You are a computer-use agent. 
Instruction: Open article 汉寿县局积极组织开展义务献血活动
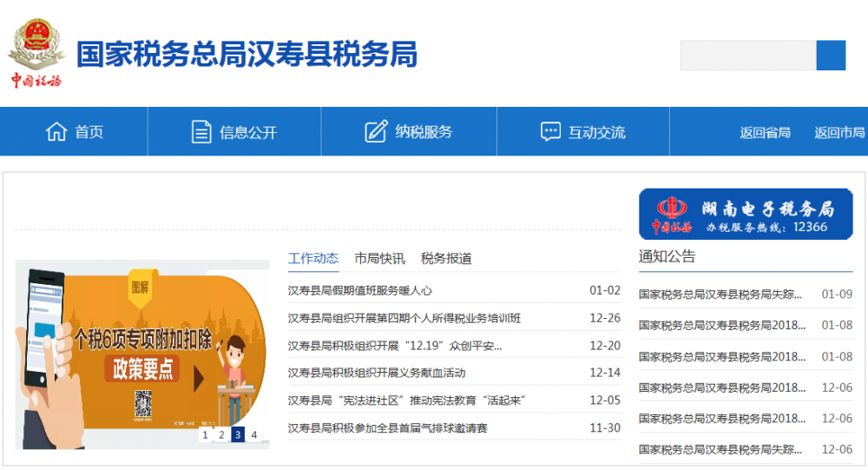(377, 373)
